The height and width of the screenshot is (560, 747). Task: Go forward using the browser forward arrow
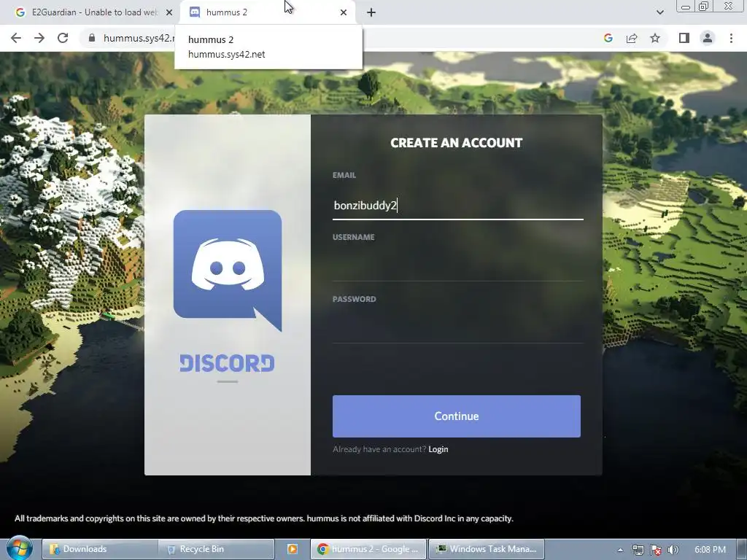[x=39, y=38]
